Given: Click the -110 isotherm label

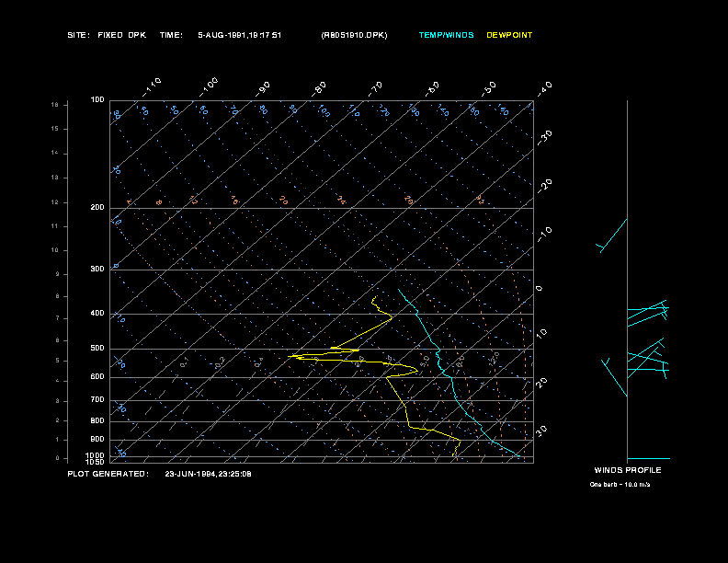Looking at the screenshot, I should coord(152,86).
